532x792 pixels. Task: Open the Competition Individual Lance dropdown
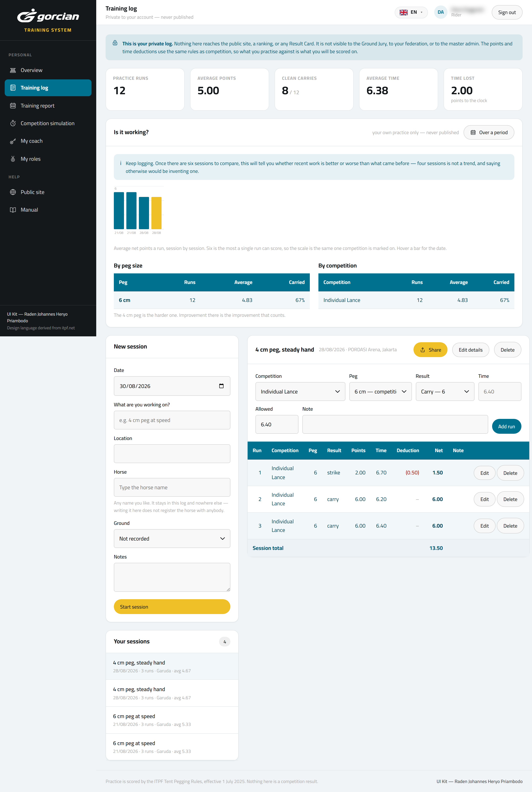(300, 392)
